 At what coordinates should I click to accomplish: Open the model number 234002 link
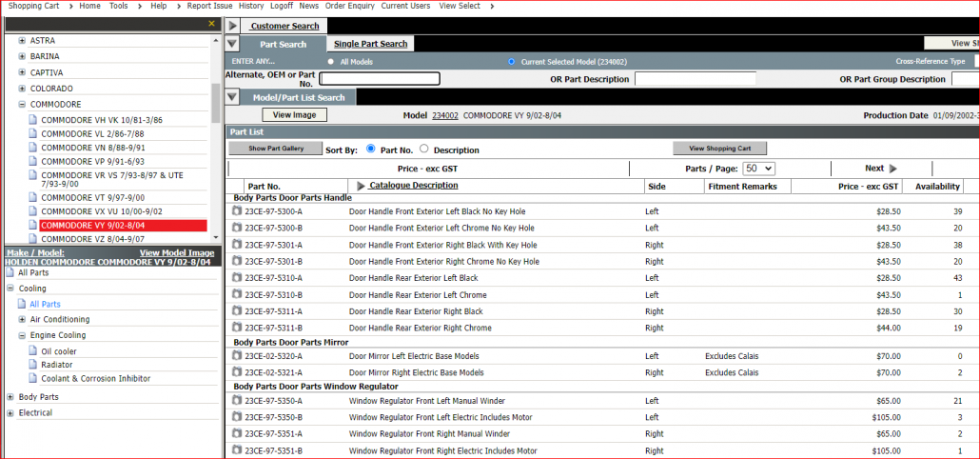click(x=445, y=115)
